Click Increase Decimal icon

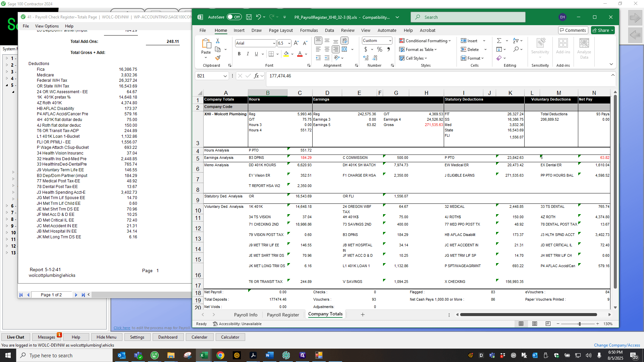366,58
